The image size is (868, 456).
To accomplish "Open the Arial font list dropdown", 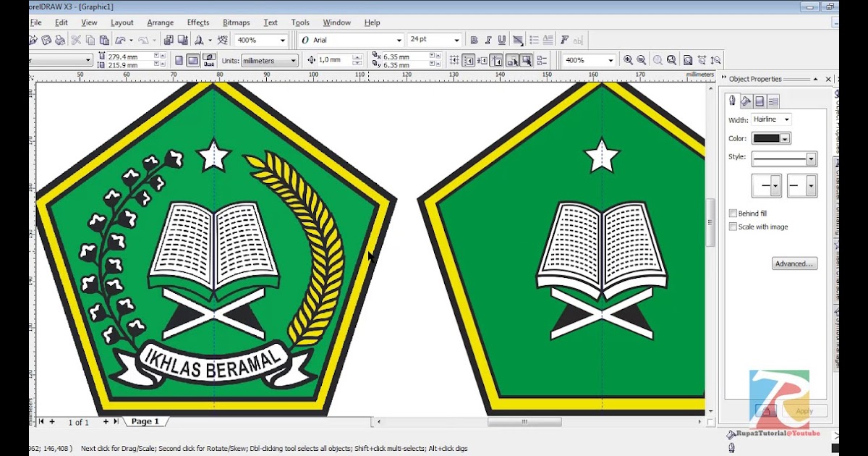I will click(399, 41).
